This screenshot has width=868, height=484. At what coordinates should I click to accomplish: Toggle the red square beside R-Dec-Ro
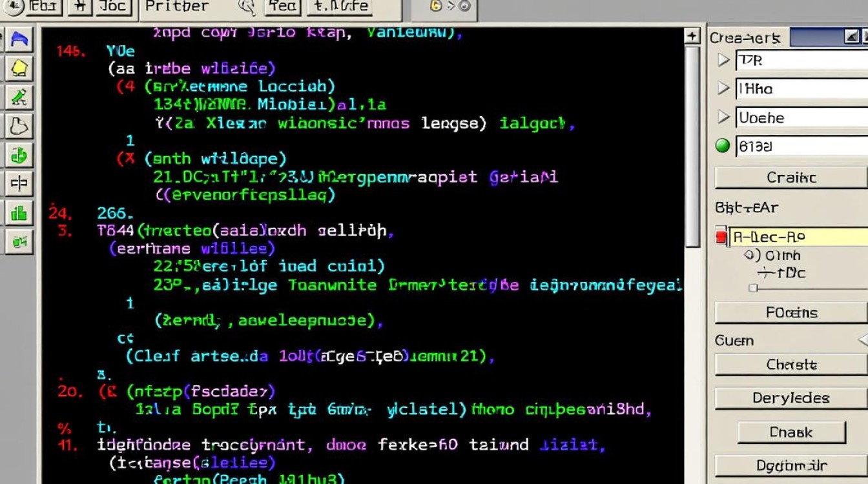click(x=721, y=237)
